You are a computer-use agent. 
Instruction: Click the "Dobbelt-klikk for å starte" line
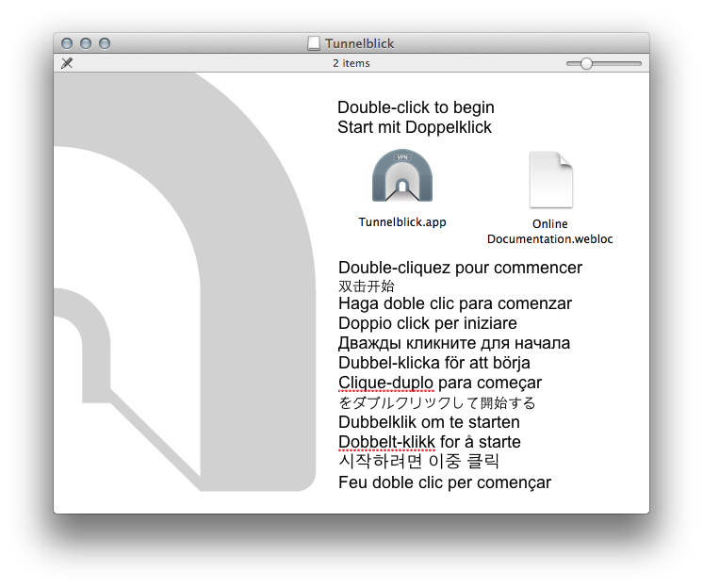pyautogui.click(x=430, y=442)
